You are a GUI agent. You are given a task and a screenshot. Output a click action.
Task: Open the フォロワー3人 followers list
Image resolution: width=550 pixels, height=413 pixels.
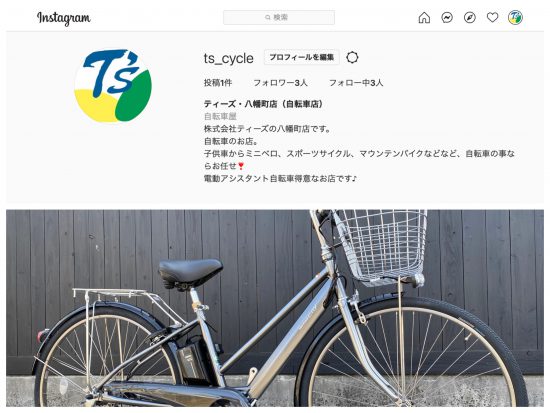pos(280,83)
